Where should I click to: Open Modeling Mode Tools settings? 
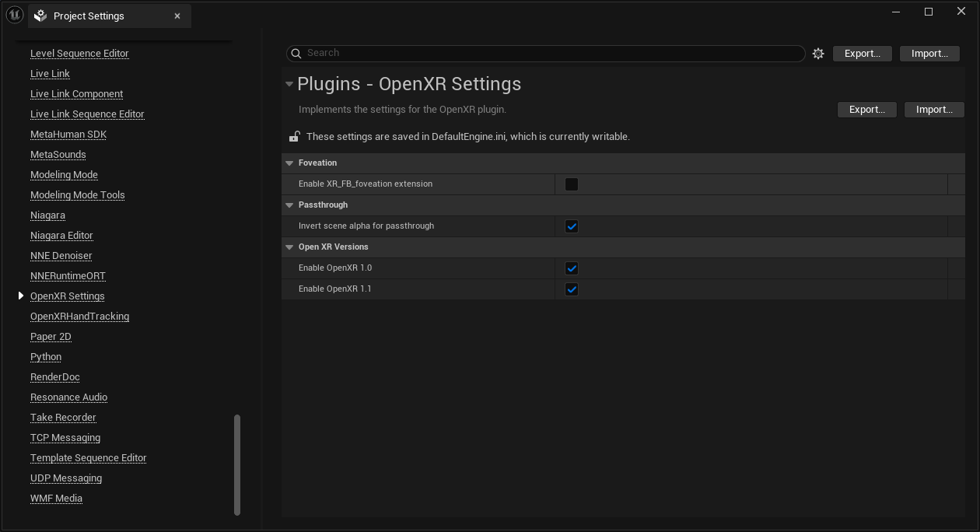click(77, 195)
